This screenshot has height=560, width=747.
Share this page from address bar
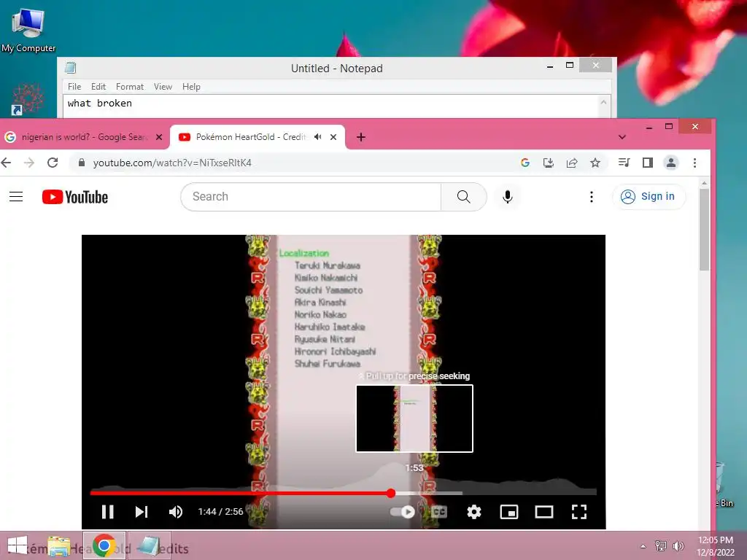click(x=572, y=163)
